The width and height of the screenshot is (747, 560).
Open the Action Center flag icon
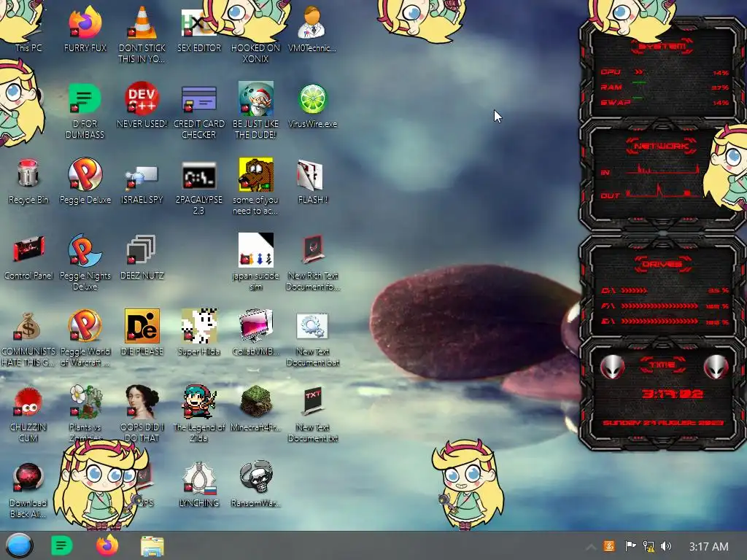[630, 545]
